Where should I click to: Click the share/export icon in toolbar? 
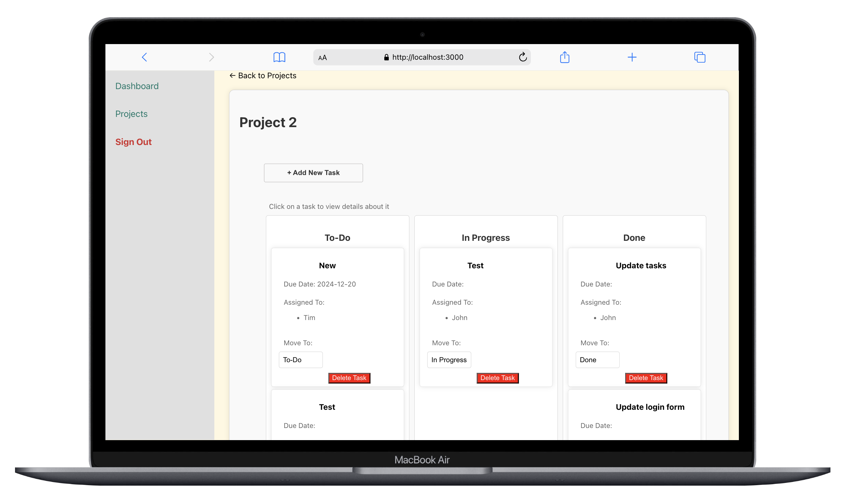pos(565,57)
